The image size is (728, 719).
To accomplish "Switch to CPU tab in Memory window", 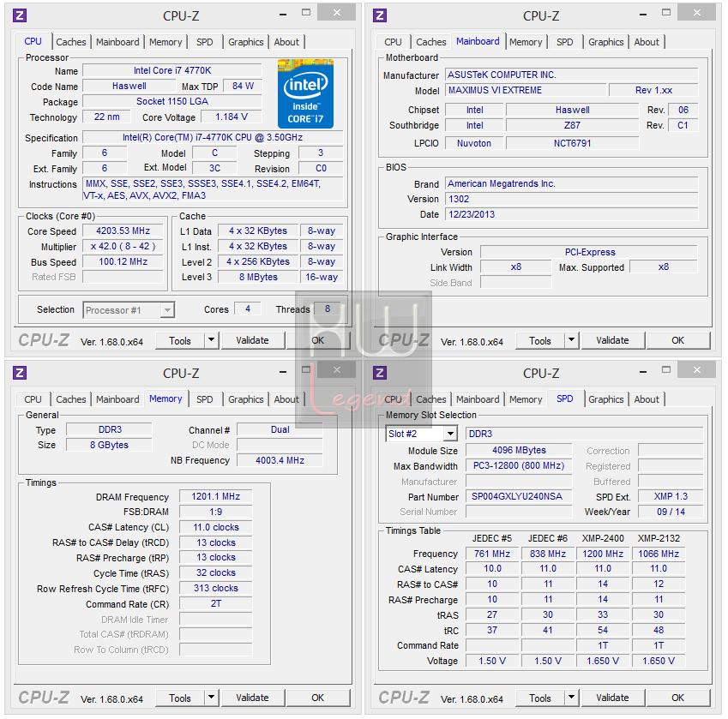I will click(33, 399).
